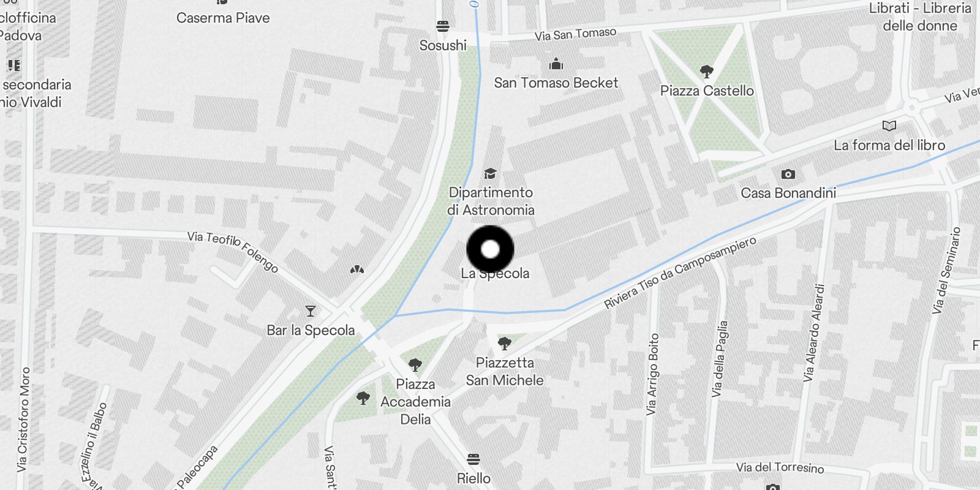Click the San Tomaso Becket church icon
The width and height of the screenshot is (980, 490).
pos(556,64)
